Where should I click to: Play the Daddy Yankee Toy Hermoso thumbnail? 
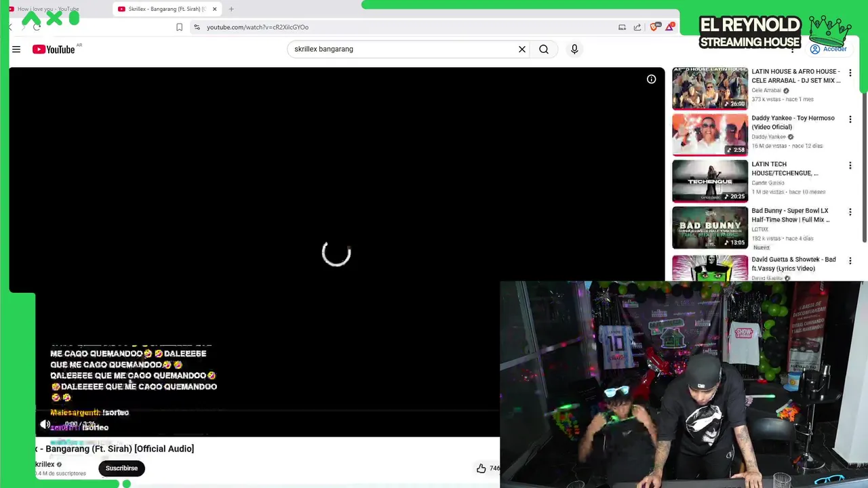point(710,134)
